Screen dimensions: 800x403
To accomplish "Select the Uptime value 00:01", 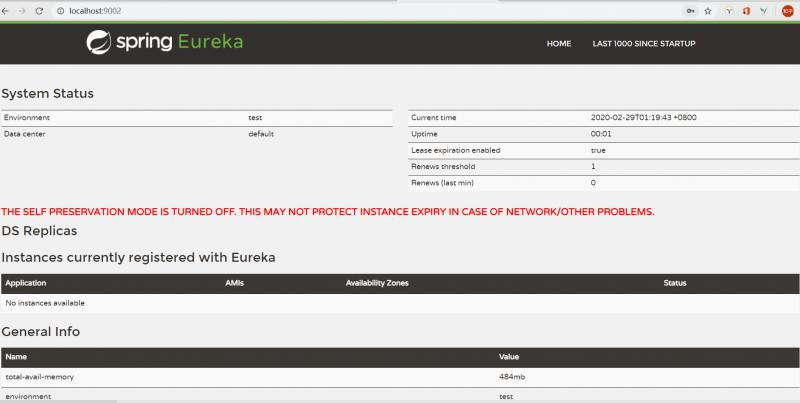I will click(601, 134).
